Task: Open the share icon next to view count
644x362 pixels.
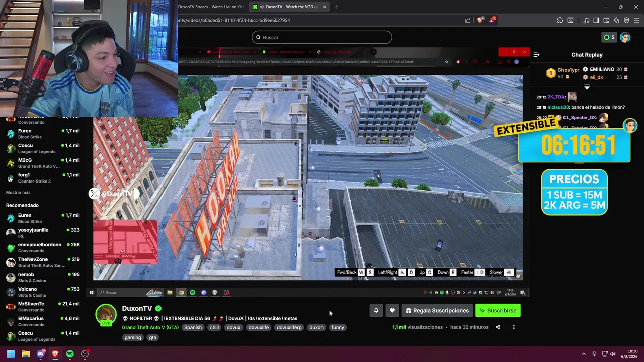Action: [x=498, y=327]
